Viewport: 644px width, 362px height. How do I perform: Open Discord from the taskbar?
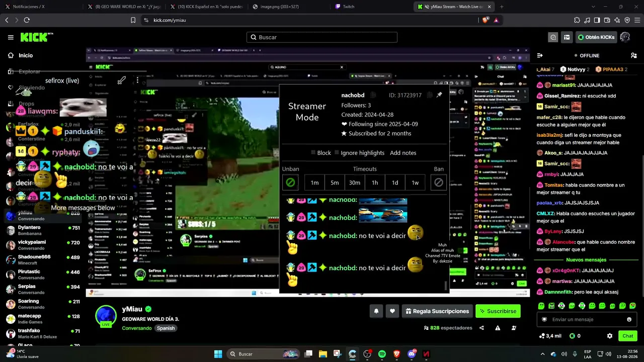[412, 354]
